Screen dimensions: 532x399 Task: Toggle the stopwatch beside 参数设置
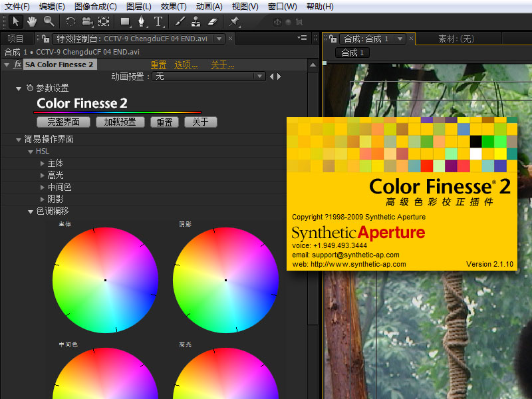click(30, 88)
